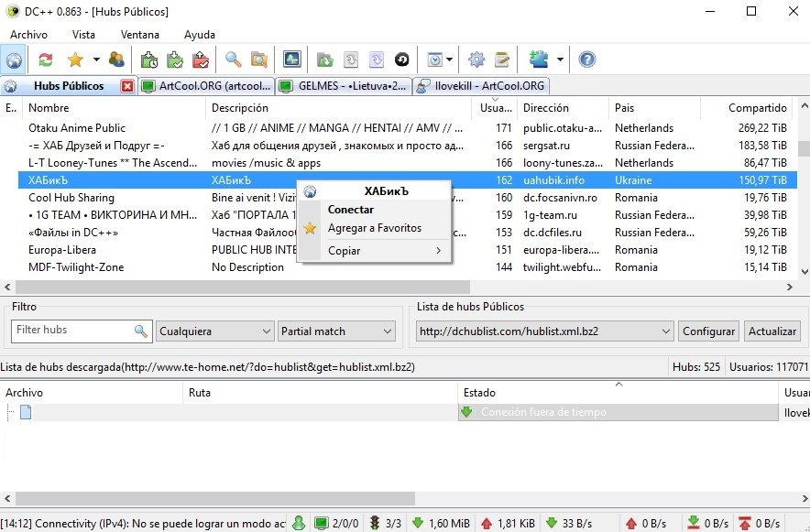Image resolution: width=810 pixels, height=532 pixels.
Task: Sort transfers by the Estado column
Action: pyautogui.click(x=618, y=393)
